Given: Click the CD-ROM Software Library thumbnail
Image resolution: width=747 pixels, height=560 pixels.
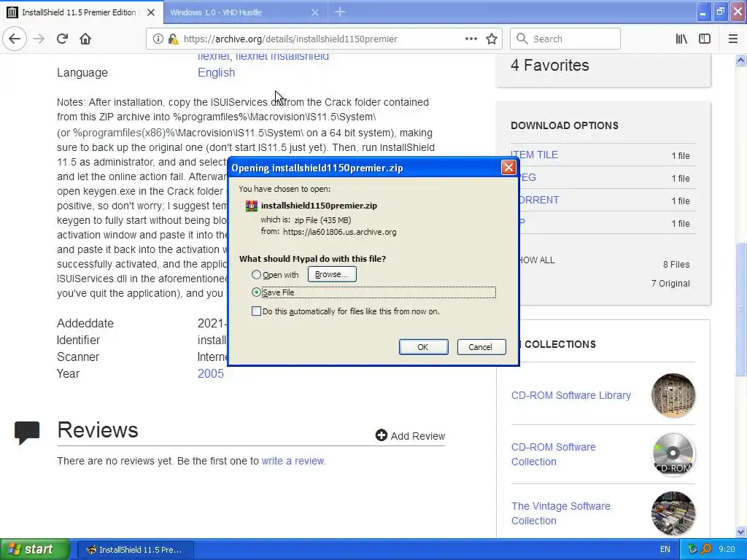Looking at the screenshot, I should (673, 395).
